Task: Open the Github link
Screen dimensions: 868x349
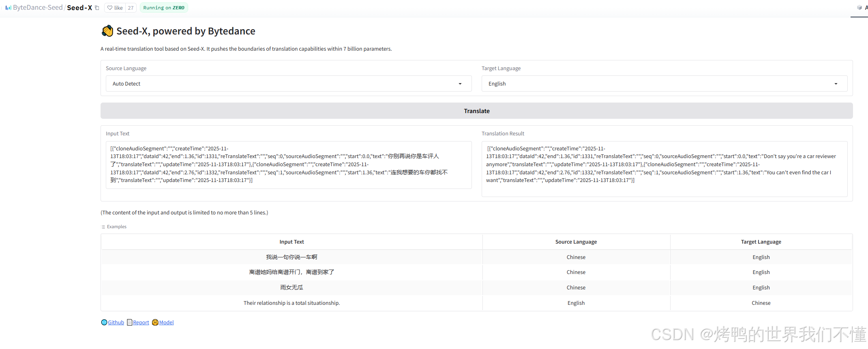Action: click(x=116, y=322)
